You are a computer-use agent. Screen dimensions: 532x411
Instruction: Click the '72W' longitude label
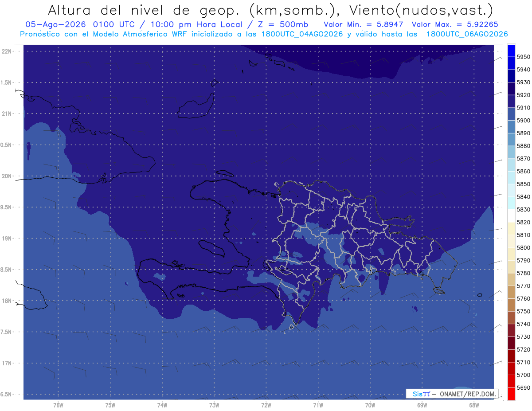[266, 405]
